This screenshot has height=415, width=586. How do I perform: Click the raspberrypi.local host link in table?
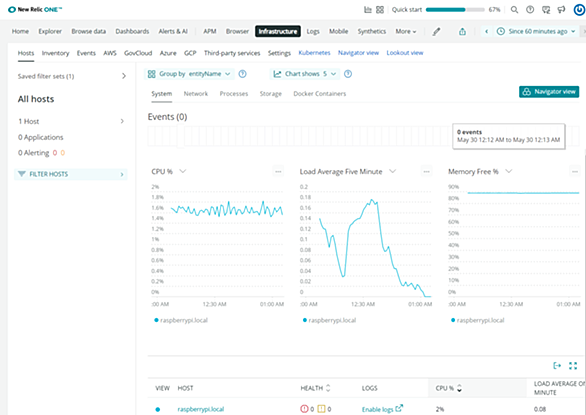(x=201, y=409)
